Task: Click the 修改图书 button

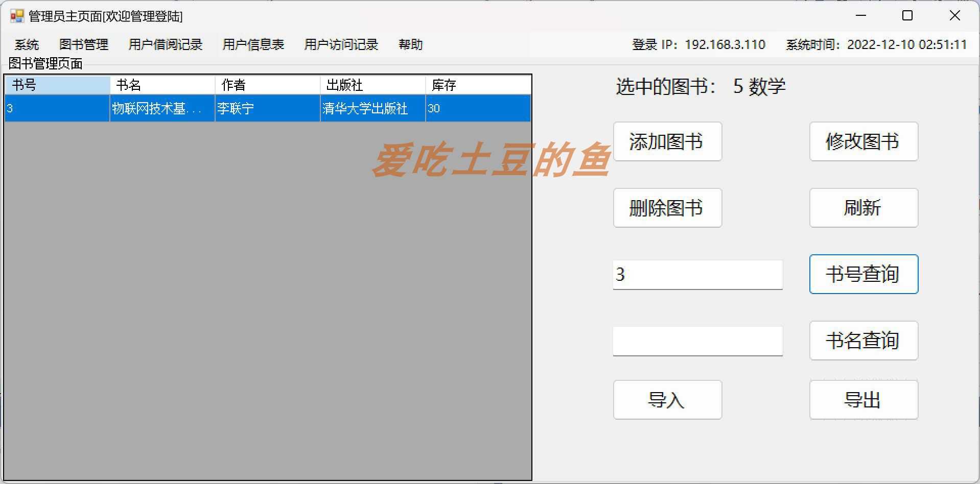Action: [x=863, y=141]
